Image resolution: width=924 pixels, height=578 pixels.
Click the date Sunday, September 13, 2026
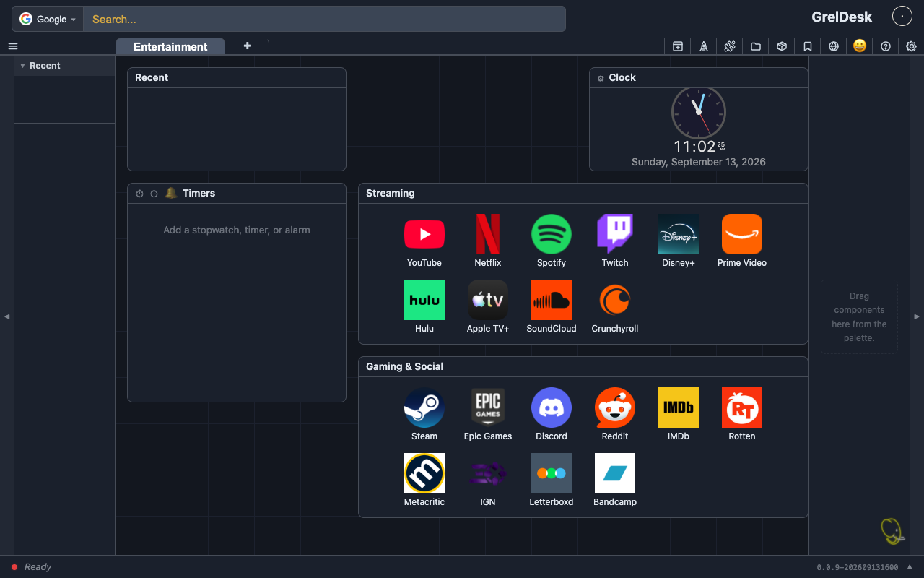coord(699,162)
